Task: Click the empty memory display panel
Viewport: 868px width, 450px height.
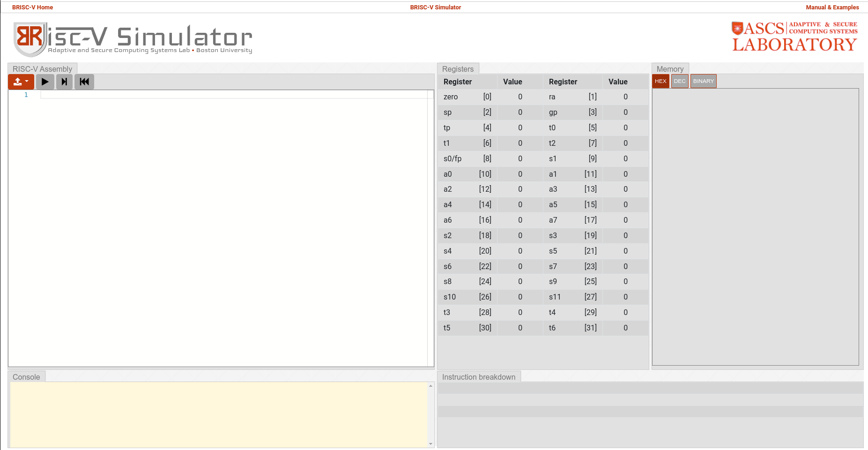Action: [x=755, y=227]
